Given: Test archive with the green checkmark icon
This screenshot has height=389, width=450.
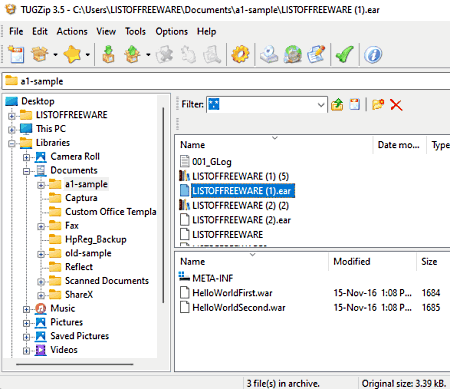Looking at the screenshot, I should tap(345, 54).
